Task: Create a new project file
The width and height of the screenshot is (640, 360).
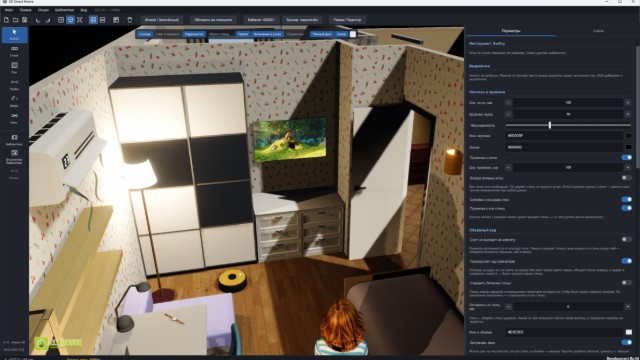Action: 6,20
